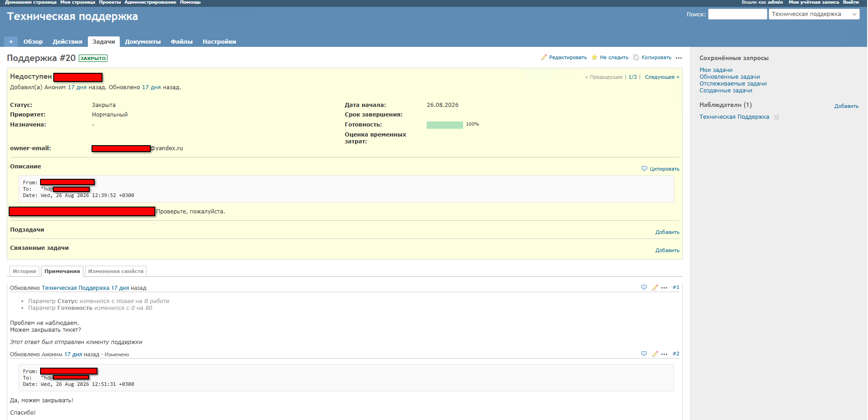Click the start date 26.08.2026

(443, 105)
